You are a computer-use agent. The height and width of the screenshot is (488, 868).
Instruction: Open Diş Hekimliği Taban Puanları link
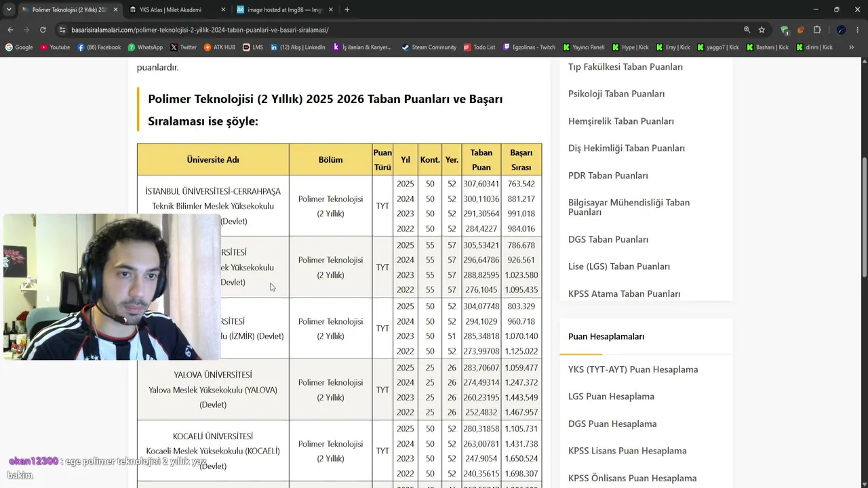tap(627, 148)
